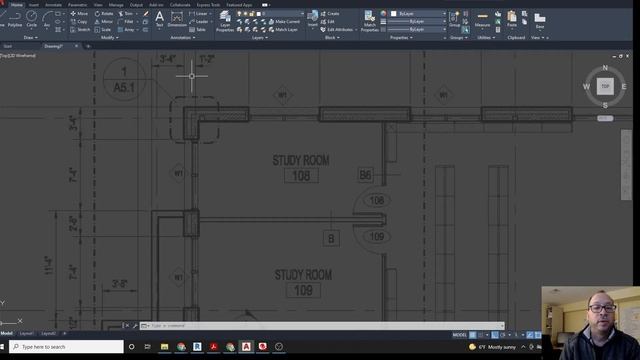Expand the Modify panel
Image resolution: width=640 pixels, height=360 pixels.
click(x=109, y=38)
